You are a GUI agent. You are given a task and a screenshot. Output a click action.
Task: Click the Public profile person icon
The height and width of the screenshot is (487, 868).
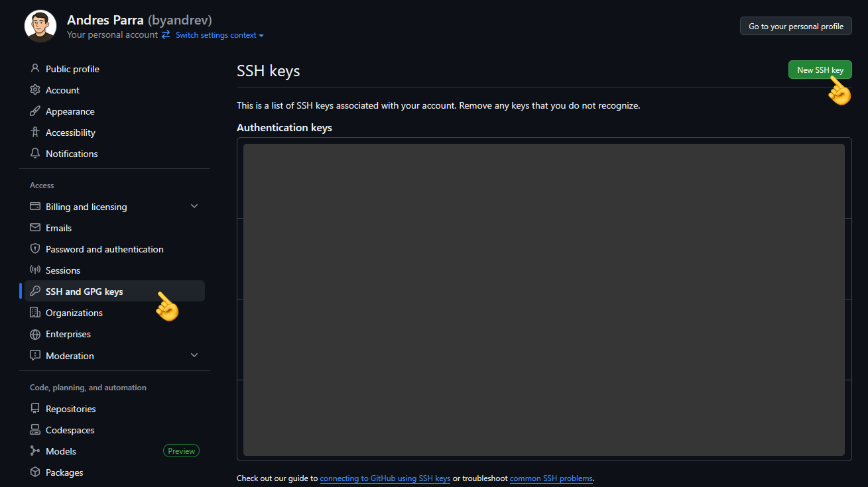34,68
